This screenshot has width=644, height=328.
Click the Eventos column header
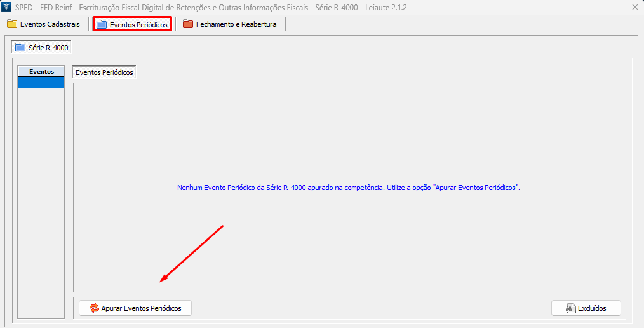point(41,71)
